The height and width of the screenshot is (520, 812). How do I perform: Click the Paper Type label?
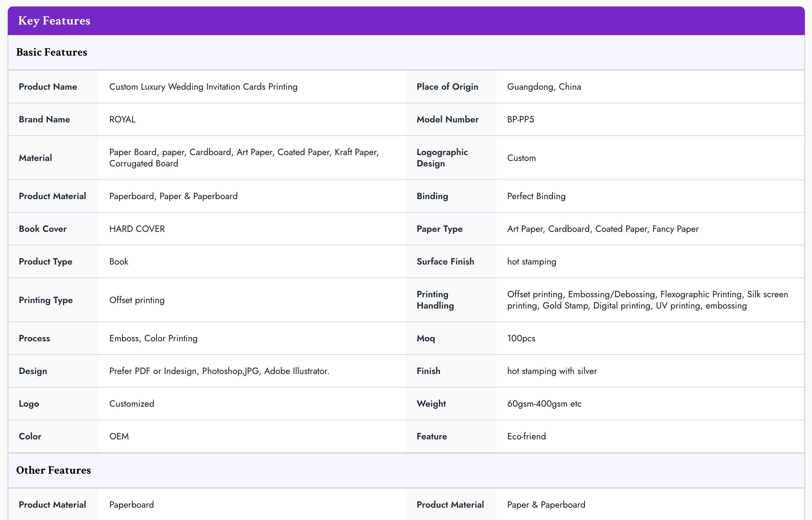point(439,229)
